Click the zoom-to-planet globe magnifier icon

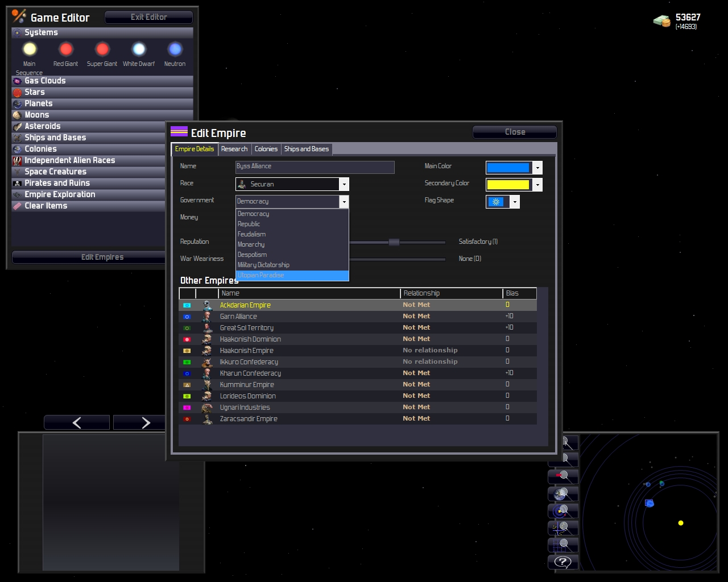point(563,493)
